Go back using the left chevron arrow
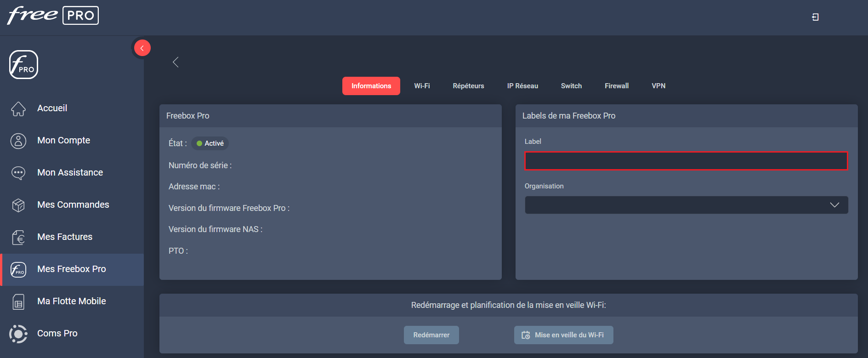This screenshot has height=358, width=868. tap(176, 62)
